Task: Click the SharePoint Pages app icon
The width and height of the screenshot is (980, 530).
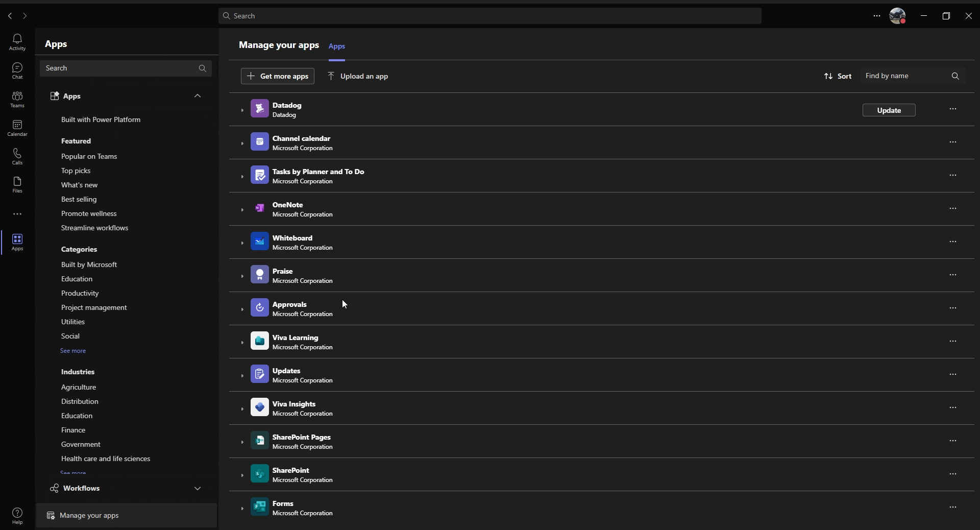Action: pos(260,441)
